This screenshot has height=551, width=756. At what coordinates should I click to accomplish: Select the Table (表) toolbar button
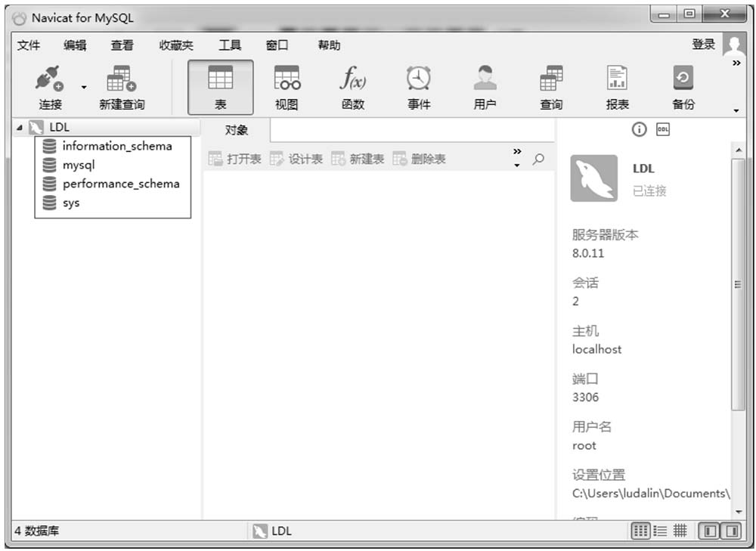(x=220, y=87)
